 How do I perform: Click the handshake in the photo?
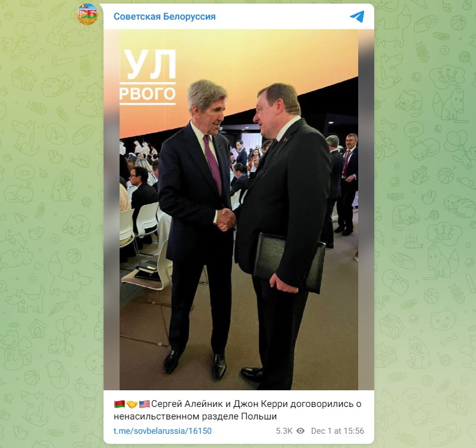point(226,220)
